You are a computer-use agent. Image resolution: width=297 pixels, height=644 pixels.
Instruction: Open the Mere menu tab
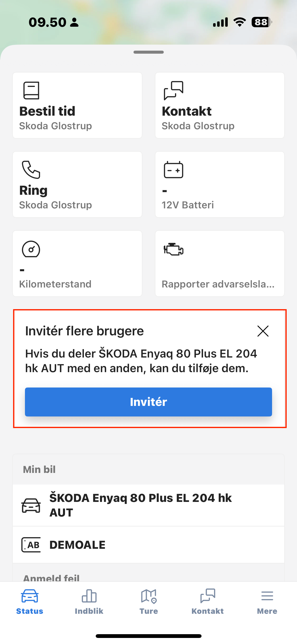click(x=267, y=601)
